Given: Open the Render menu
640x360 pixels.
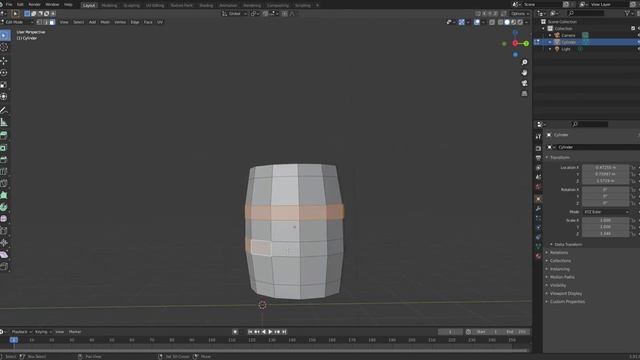Looking at the screenshot, I should point(34,4).
